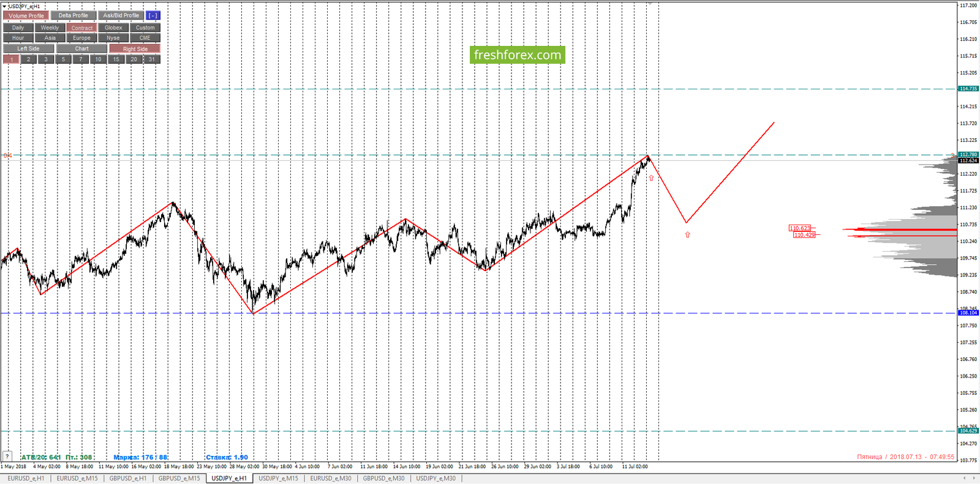Enable the Delta Profile mode
980x484 pixels.
pos(73,15)
